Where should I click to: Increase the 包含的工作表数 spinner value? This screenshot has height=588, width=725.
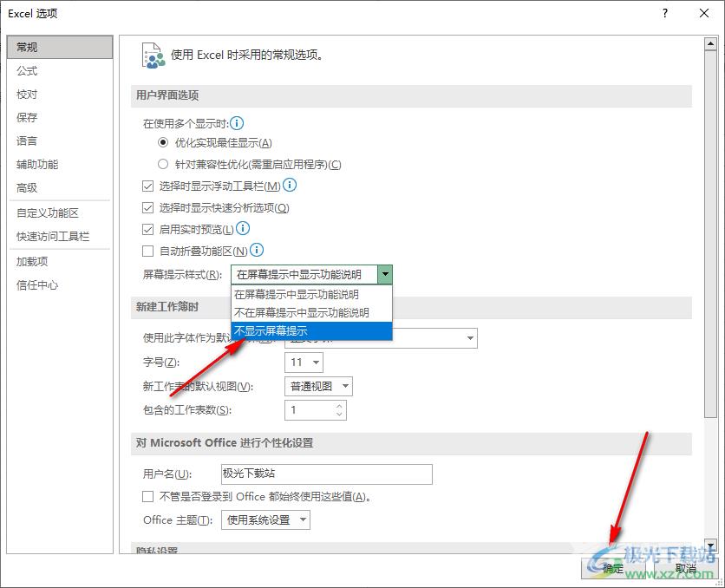coord(339,406)
